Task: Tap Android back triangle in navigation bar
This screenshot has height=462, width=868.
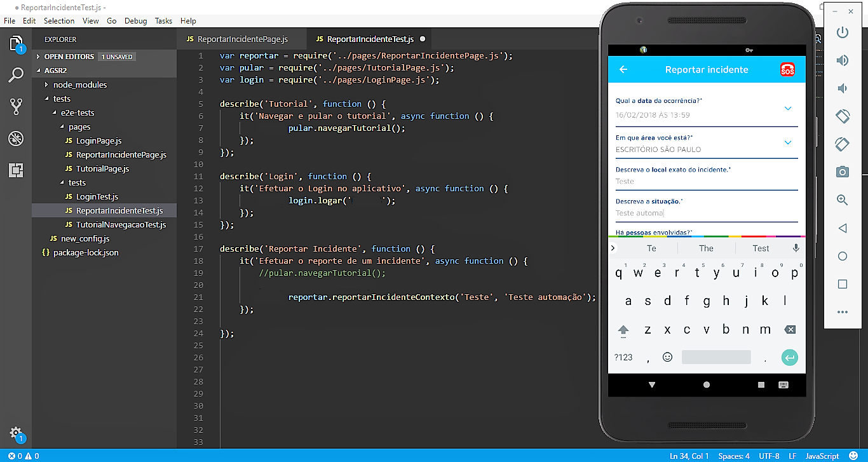Action: point(652,385)
